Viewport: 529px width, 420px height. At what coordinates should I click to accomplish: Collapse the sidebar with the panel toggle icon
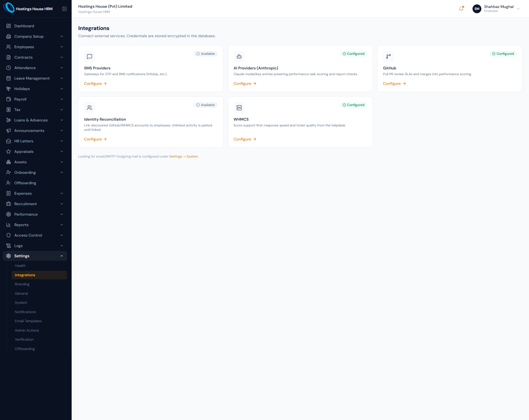[x=64, y=9]
